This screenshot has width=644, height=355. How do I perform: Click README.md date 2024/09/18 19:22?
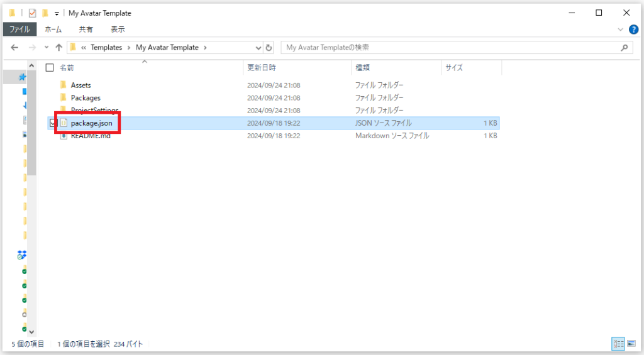tap(274, 136)
